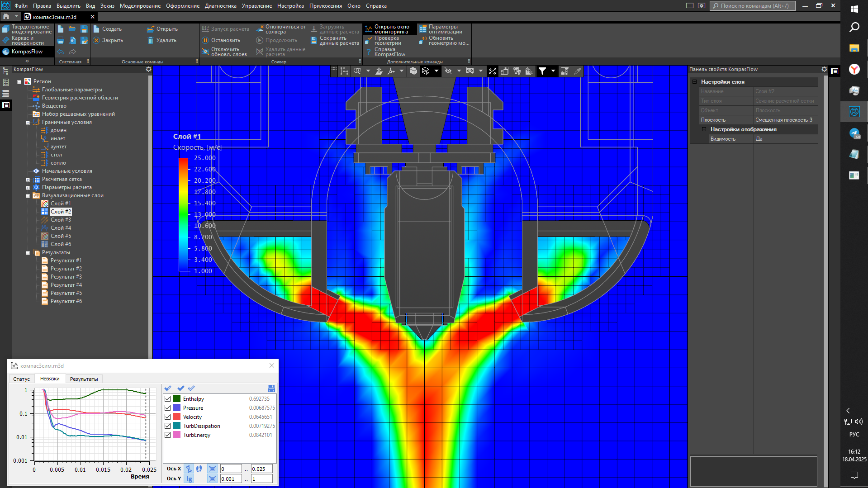Screen dimensions: 868x488
Task: Open dropdown arrow next to filter icon
Action: coord(553,71)
